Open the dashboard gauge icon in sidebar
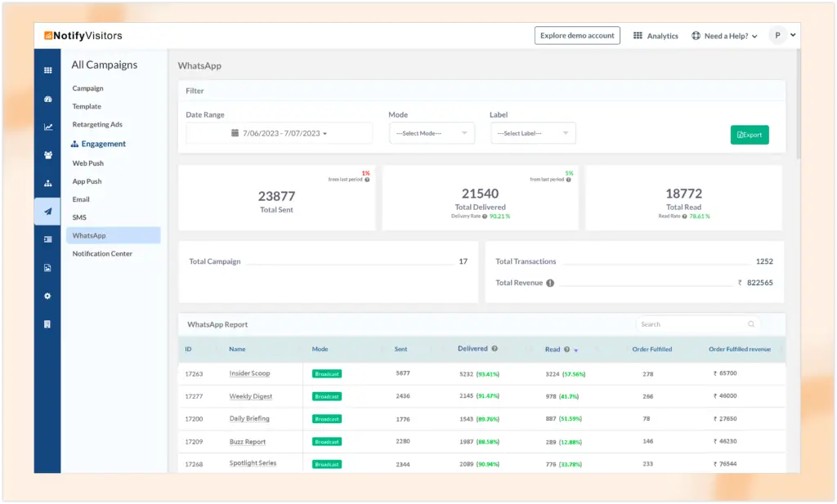Screen dimensions: 837x504 (47, 99)
